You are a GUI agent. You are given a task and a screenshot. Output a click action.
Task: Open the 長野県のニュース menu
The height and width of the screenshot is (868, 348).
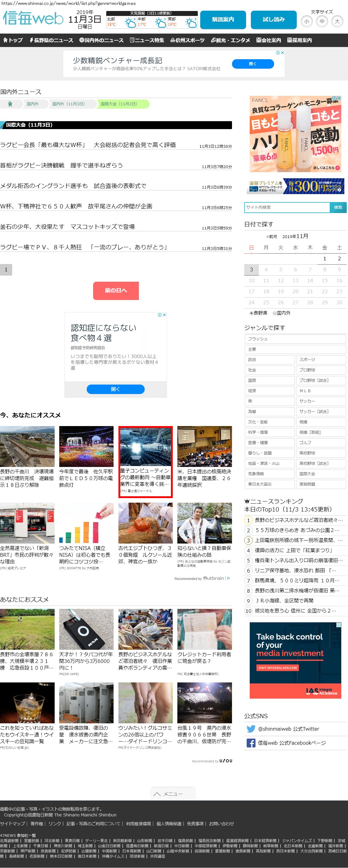point(51,40)
